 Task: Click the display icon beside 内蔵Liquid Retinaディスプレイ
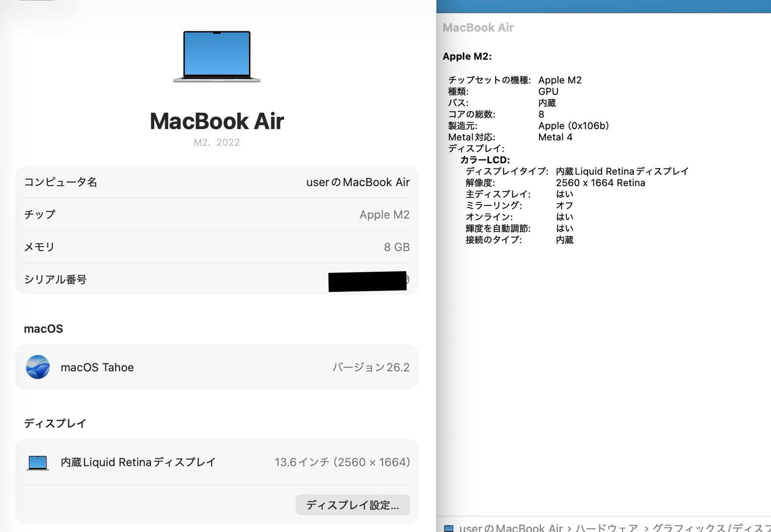point(38,463)
